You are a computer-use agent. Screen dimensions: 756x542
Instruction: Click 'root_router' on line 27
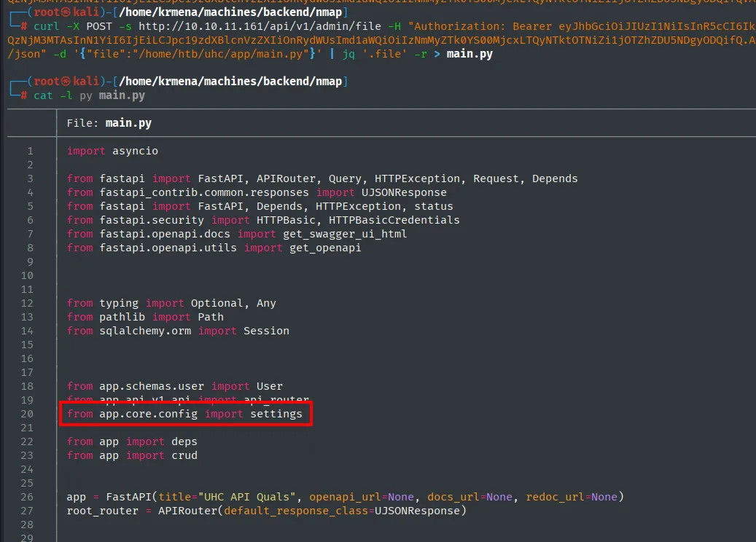[102, 511]
